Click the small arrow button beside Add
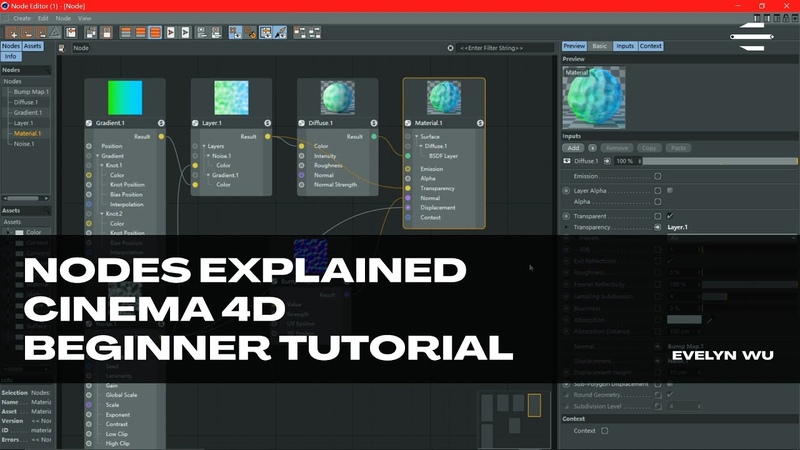The image size is (800, 450). (592, 148)
